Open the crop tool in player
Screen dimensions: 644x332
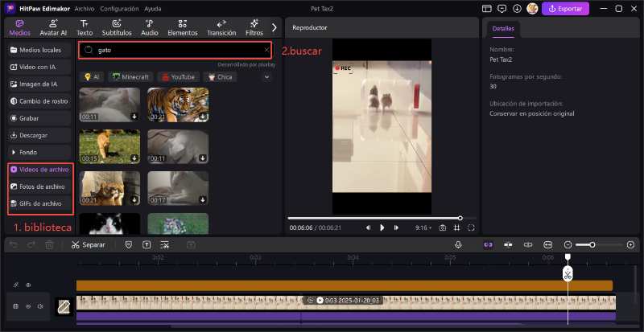coord(456,227)
